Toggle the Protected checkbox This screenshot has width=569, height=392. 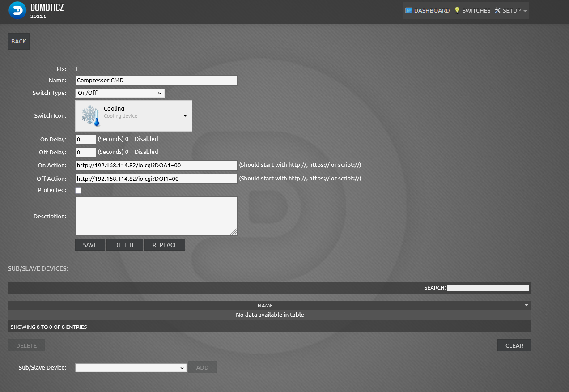[78, 191]
